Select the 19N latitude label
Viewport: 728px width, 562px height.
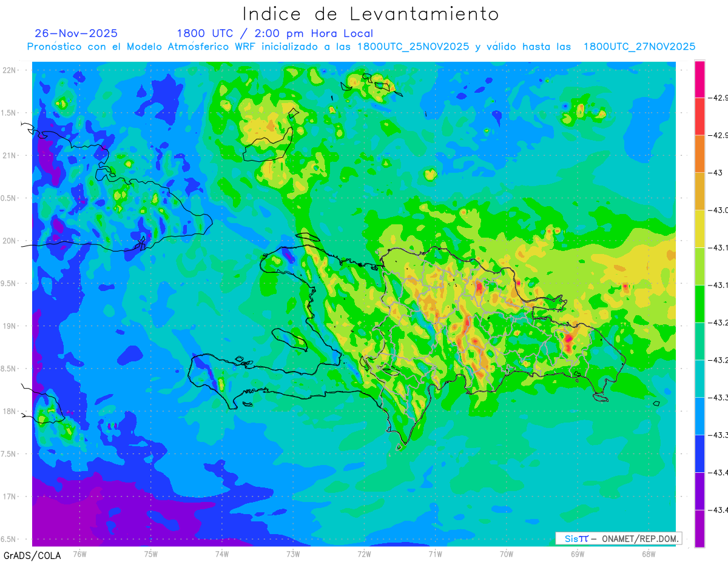(x=9, y=326)
